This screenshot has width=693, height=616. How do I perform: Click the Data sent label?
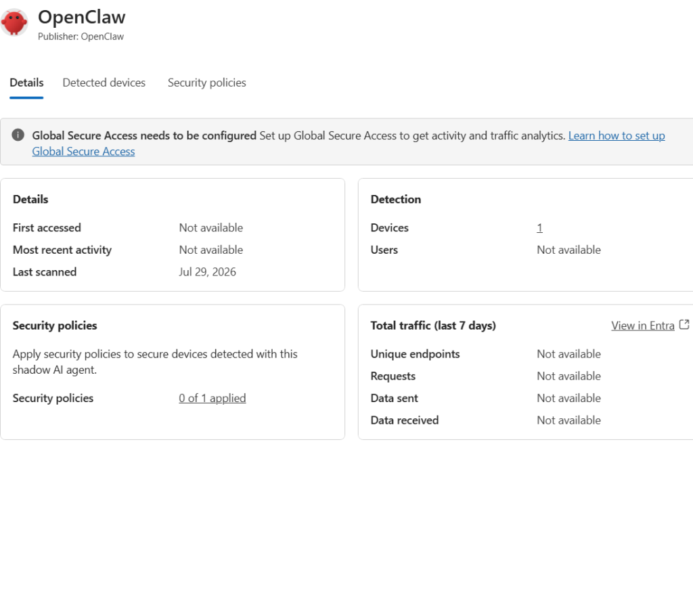pos(395,398)
